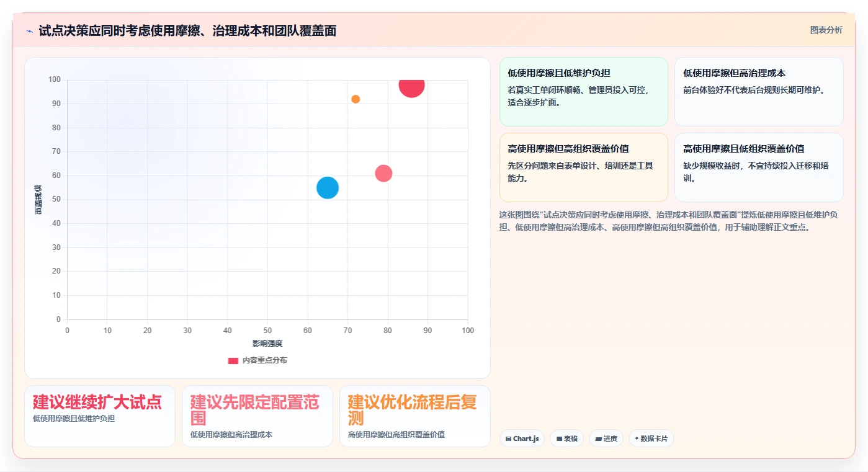868x472 pixels.
Task: Click the red legend color swatch
Action: [233, 360]
